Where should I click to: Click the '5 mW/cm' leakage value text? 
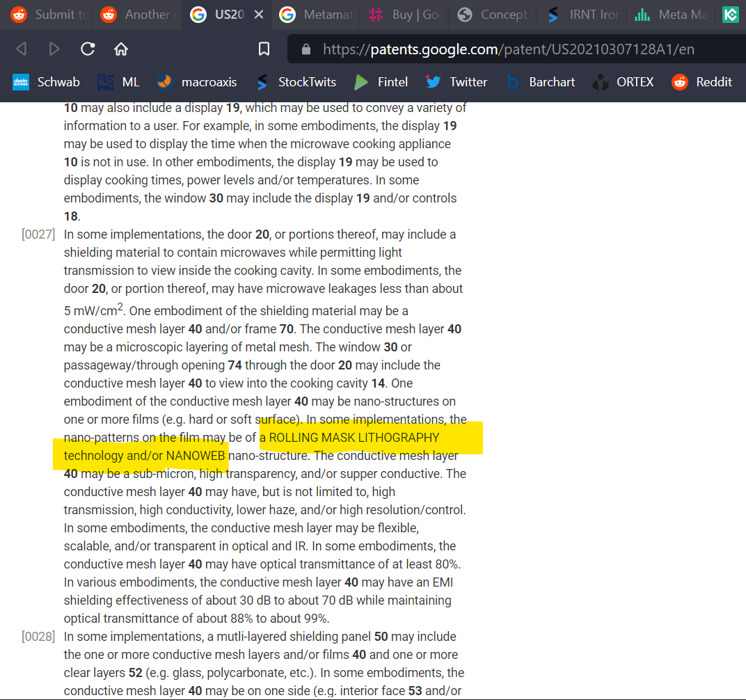94,310
